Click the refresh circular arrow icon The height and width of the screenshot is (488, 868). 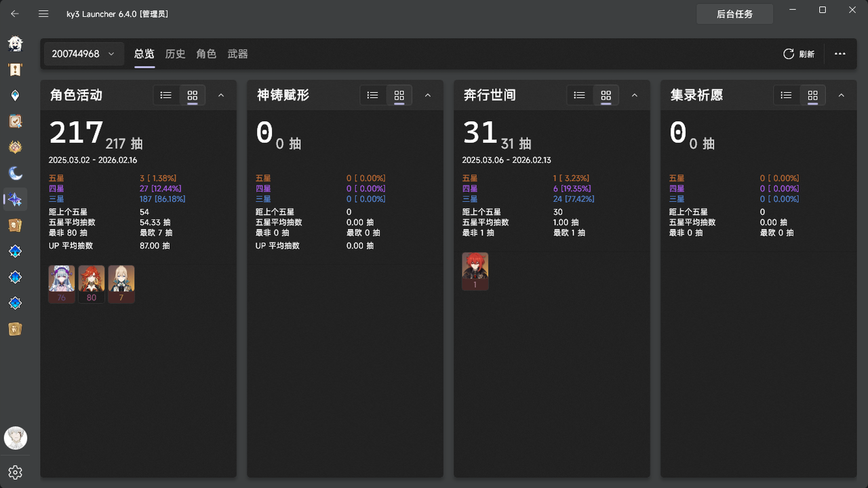coord(787,54)
